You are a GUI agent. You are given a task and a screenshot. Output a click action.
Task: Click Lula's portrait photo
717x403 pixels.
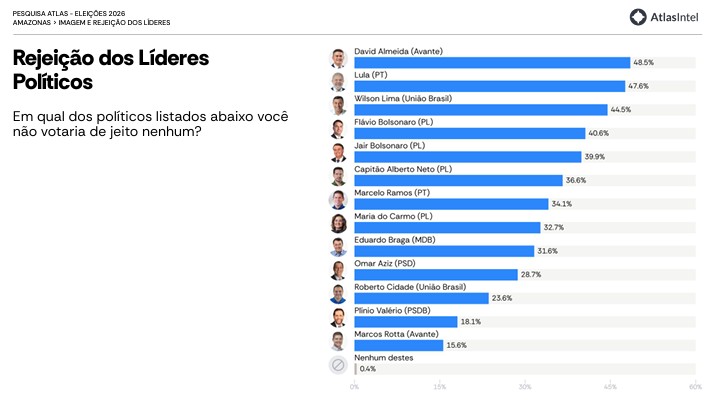pyautogui.click(x=338, y=82)
